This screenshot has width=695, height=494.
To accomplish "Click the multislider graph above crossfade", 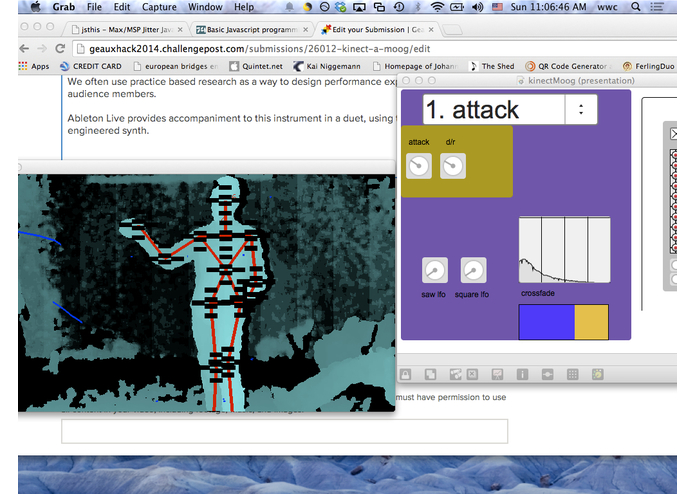I will point(565,249).
